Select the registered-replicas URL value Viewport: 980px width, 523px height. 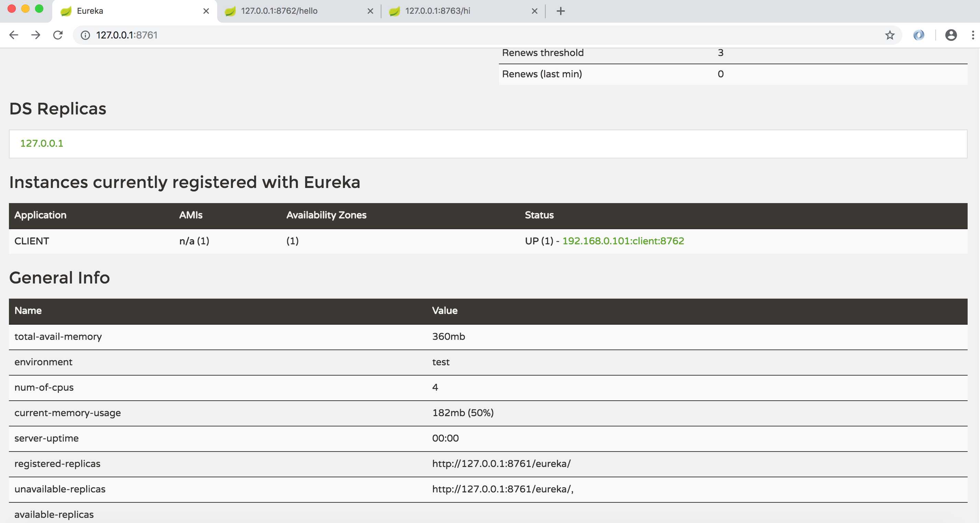(501, 464)
